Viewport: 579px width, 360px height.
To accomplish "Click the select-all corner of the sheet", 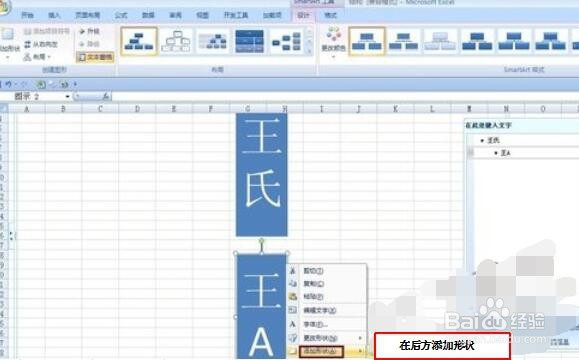I will [4, 108].
